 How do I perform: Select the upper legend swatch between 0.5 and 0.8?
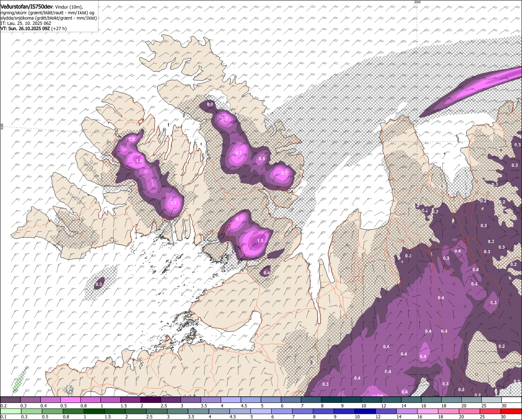point(71,400)
